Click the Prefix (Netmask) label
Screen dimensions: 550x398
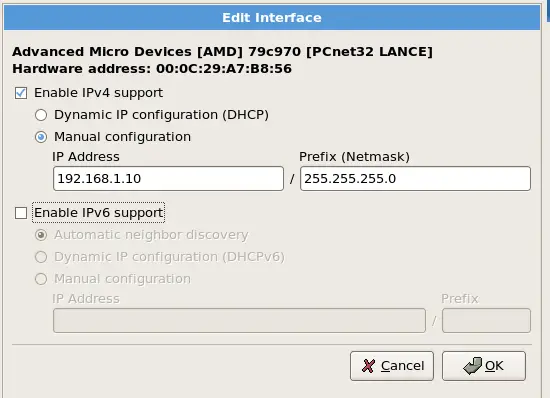click(354, 157)
